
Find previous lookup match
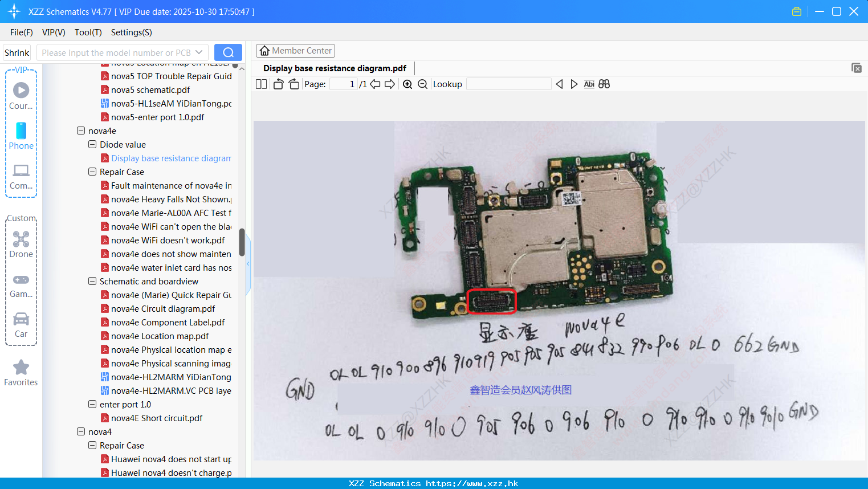pyautogui.click(x=559, y=84)
